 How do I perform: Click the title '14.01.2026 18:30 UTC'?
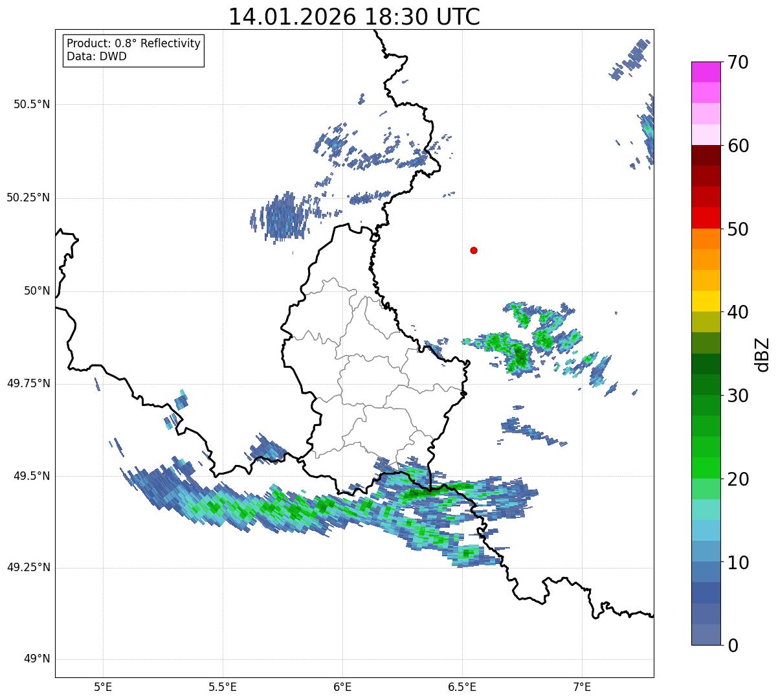354,17
